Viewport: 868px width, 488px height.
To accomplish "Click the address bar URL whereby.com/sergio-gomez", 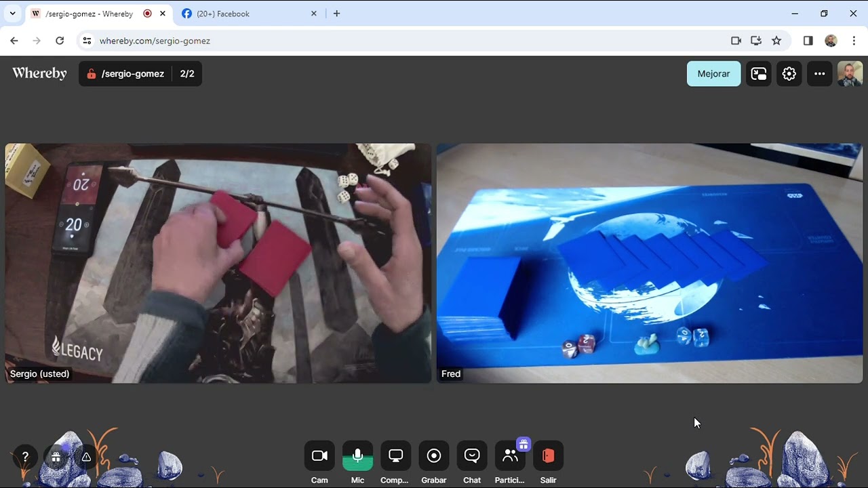I will pos(155,41).
